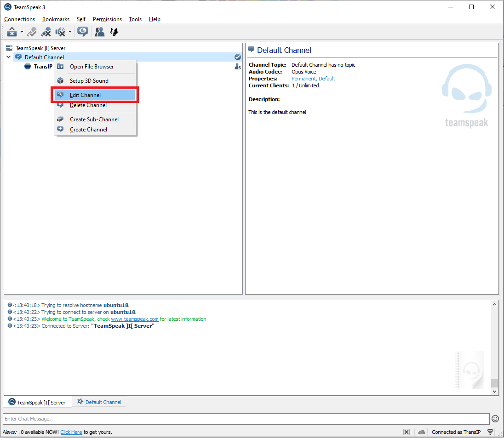Collapse the Default Channel tree node
Screen dimensions: 504x438
[x=9, y=57]
